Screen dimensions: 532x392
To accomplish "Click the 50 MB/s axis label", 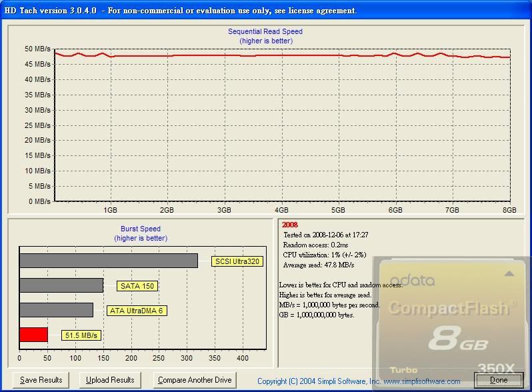I will point(37,49).
